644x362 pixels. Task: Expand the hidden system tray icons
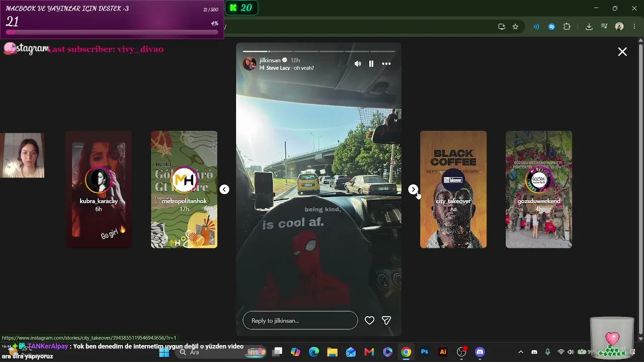pos(521,352)
